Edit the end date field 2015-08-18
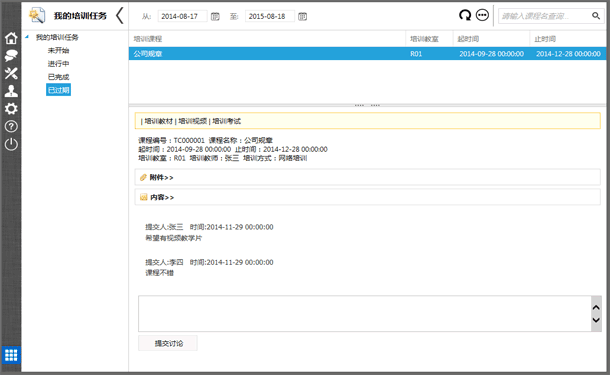This screenshot has height=375, width=610. pyautogui.click(x=269, y=16)
